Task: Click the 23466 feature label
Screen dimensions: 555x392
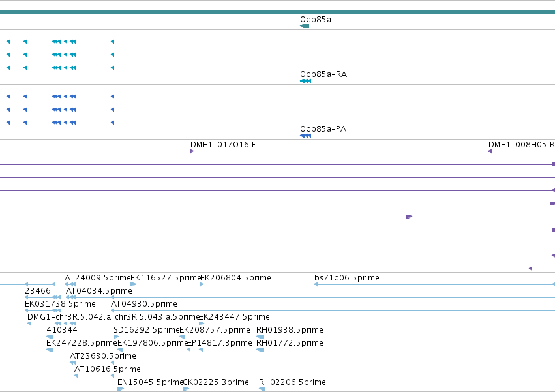Action: tap(38, 291)
